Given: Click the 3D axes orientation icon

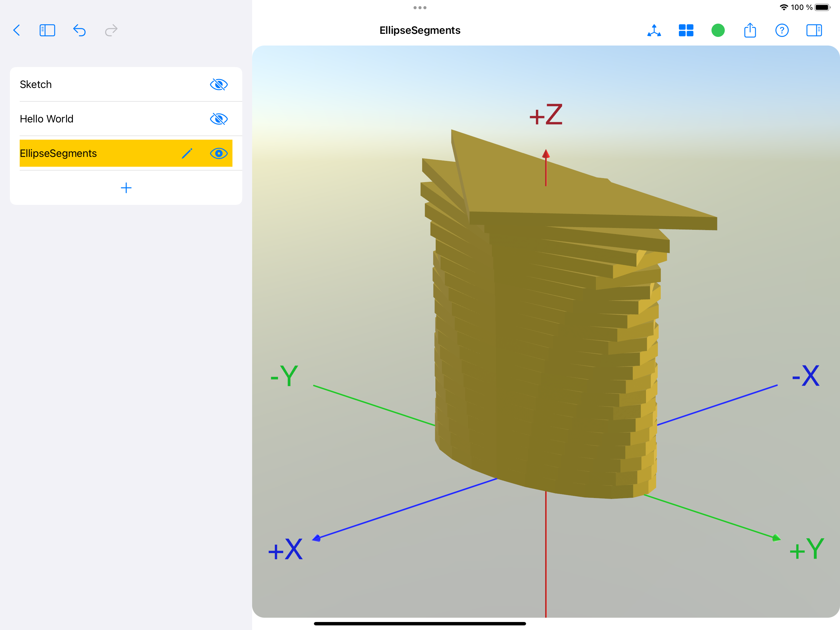Looking at the screenshot, I should pyautogui.click(x=654, y=30).
